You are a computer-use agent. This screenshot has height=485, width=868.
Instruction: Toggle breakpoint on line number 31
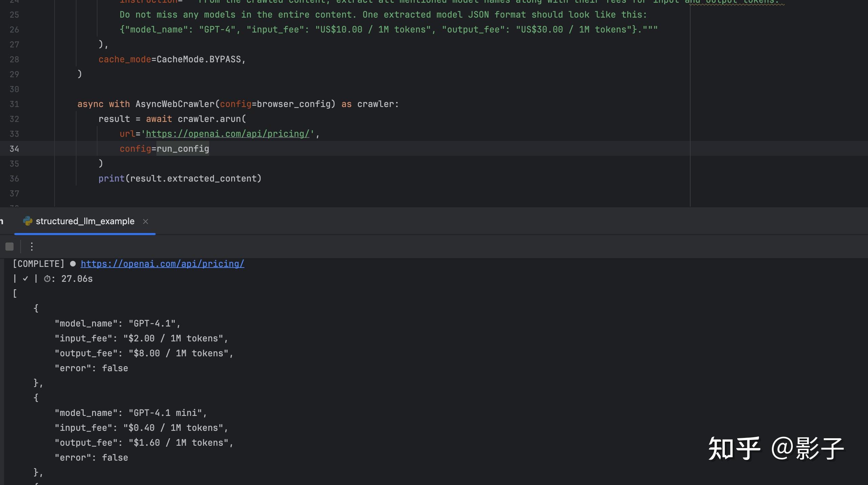point(14,104)
